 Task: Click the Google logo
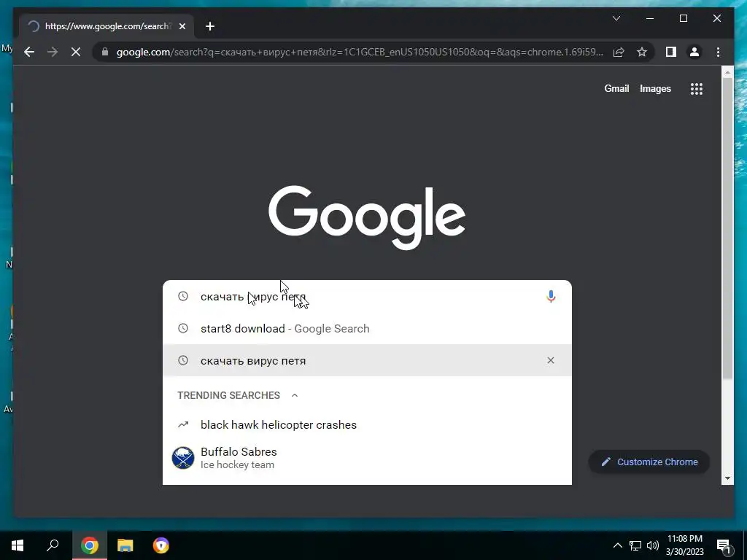click(367, 217)
